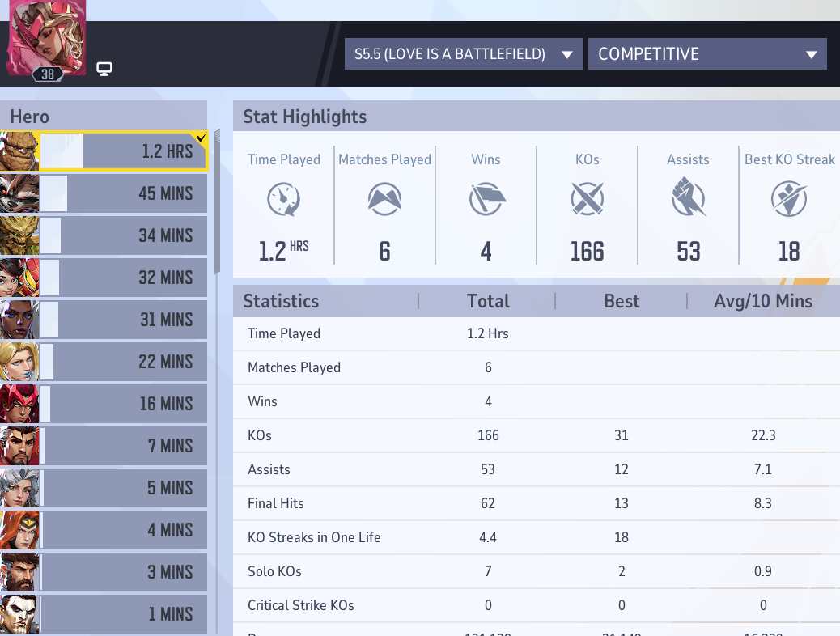Select the hero row with 45 MINS
840x636 pixels.
click(x=104, y=193)
